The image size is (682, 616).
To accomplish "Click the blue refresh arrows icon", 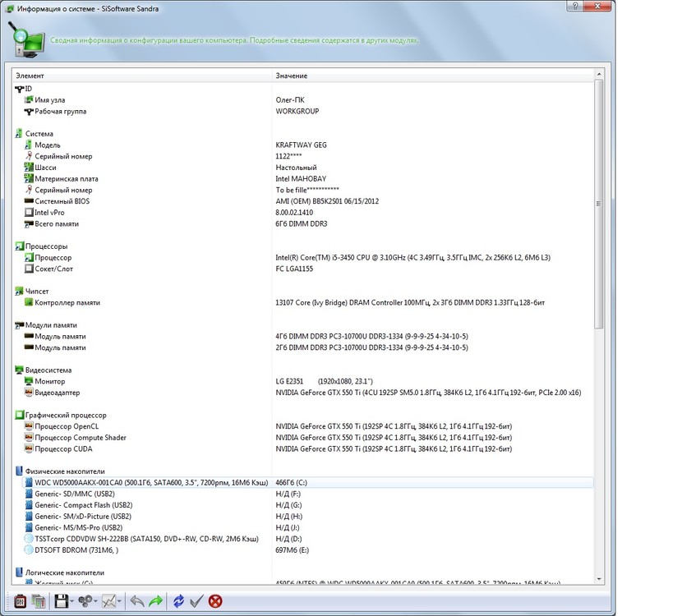I will [x=178, y=601].
